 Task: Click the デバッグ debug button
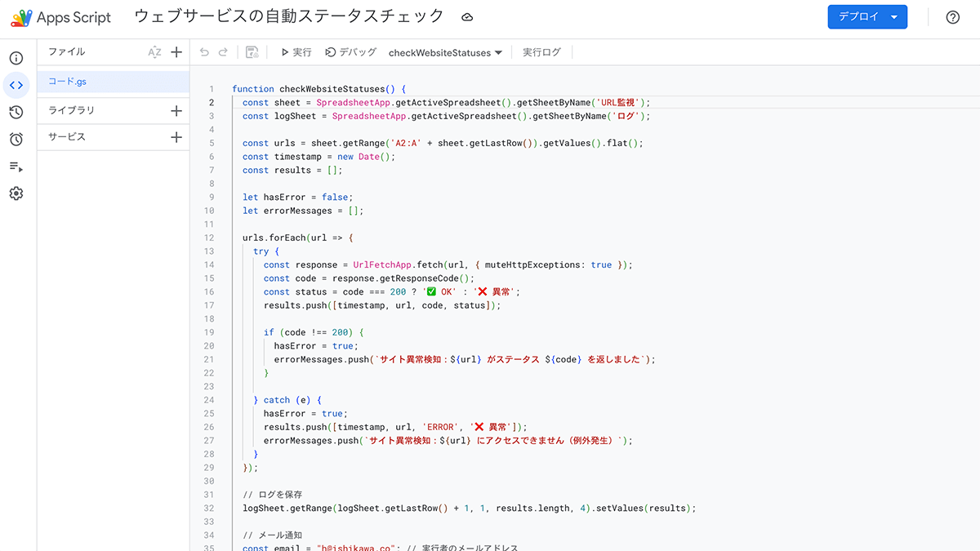pyautogui.click(x=350, y=52)
